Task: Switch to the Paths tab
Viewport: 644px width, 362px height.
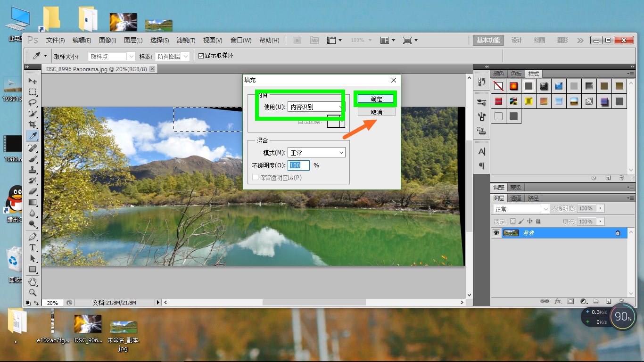Action: click(533, 198)
